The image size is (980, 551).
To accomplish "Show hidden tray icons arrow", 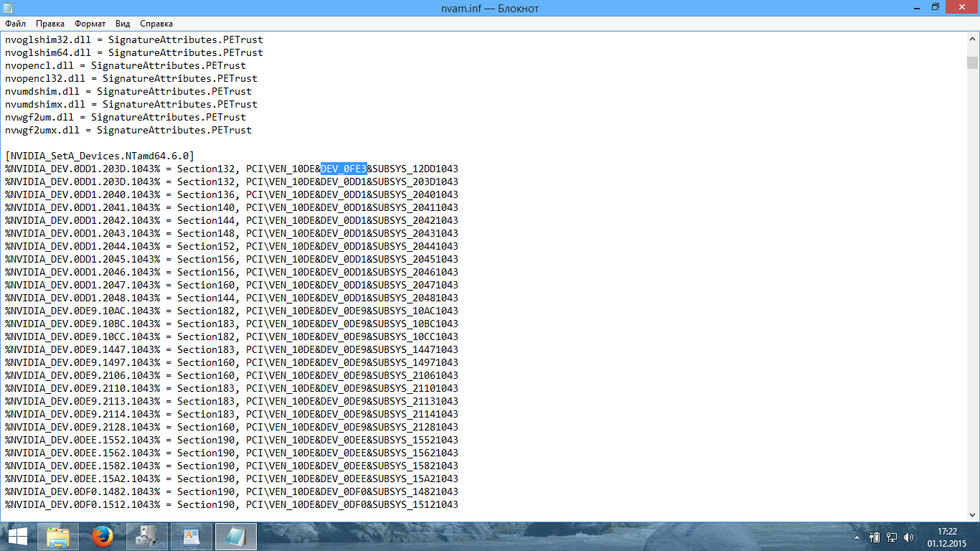I will tap(857, 537).
